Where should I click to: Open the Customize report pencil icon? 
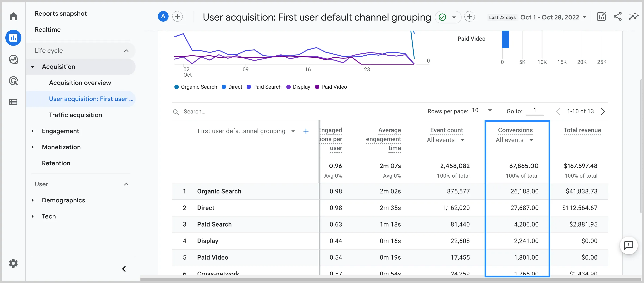pos(601,17)
